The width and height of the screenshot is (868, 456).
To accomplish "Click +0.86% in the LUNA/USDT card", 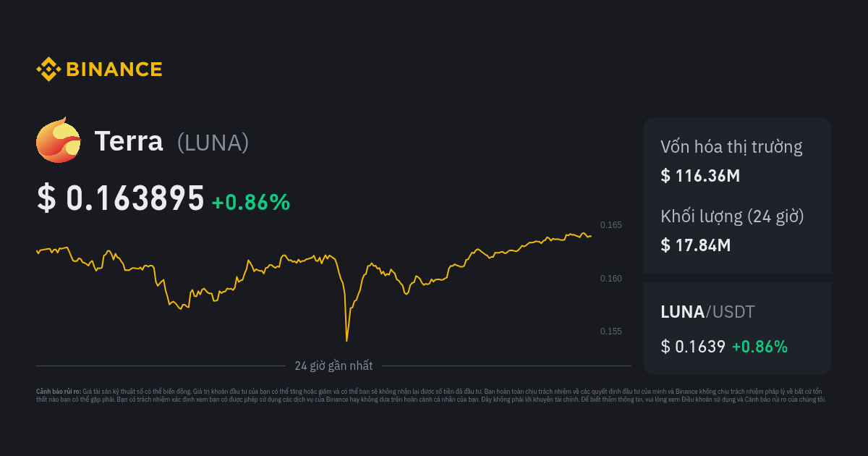I will tap(759, 347).
